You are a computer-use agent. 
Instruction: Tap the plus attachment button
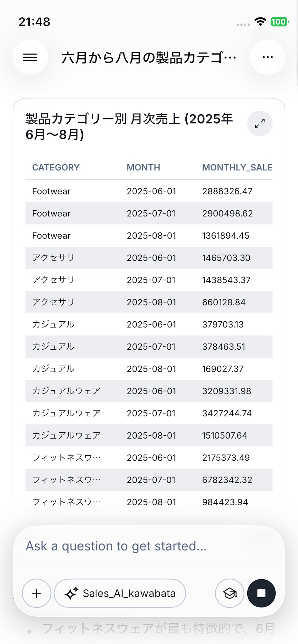click(x=36, y=593)
